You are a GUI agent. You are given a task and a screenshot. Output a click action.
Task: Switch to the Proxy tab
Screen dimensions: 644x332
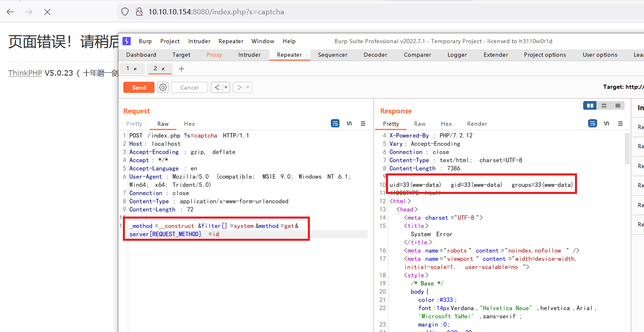tap(214, 55)
